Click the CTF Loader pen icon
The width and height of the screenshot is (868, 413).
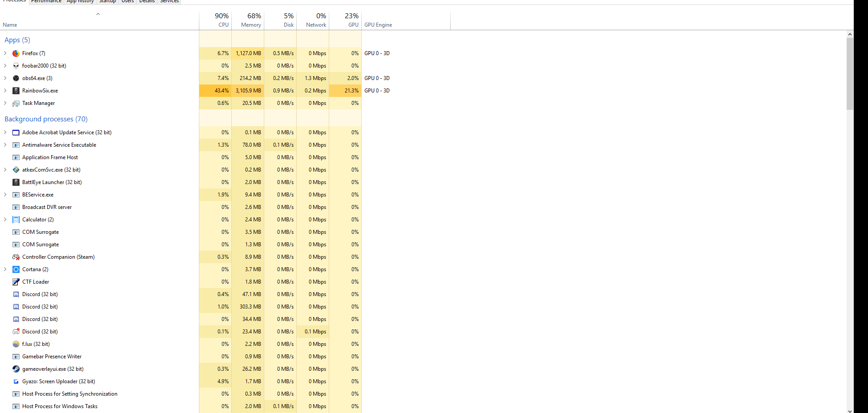[x=16, y=282]
